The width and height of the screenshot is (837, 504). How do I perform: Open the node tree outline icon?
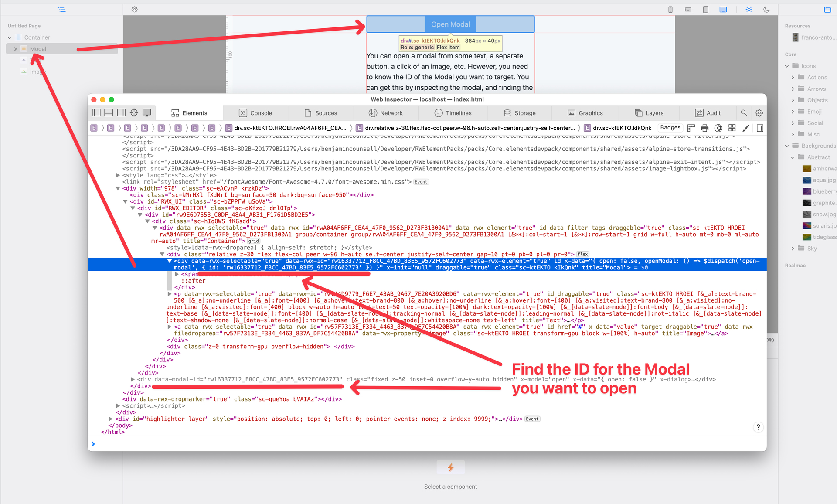[x=62, y=10]
